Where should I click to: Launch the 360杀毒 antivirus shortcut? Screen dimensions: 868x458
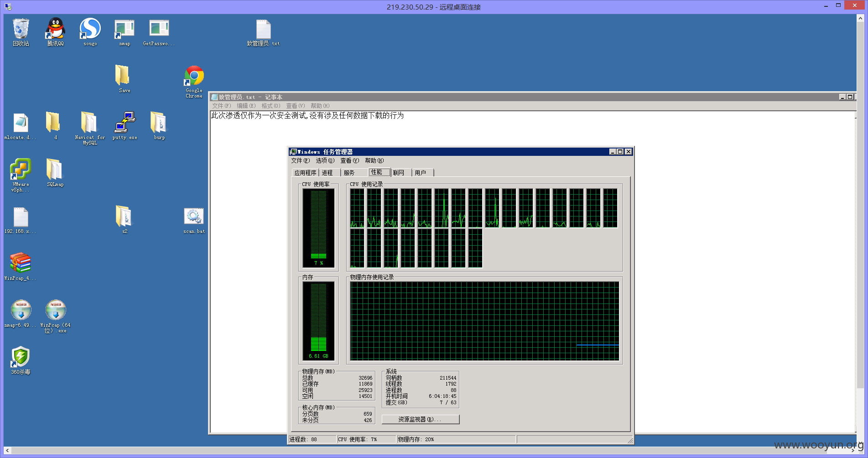point(21,360)
